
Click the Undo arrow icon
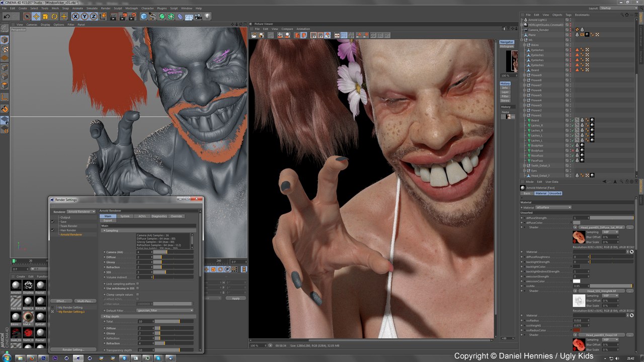[7, 17]
